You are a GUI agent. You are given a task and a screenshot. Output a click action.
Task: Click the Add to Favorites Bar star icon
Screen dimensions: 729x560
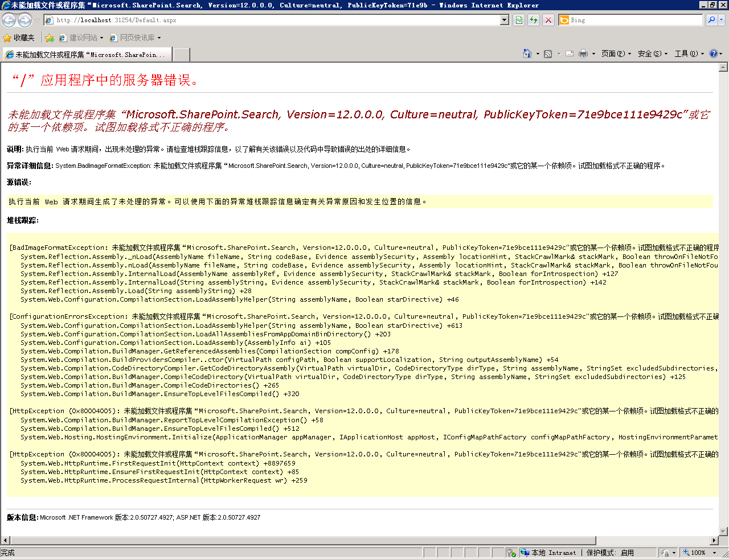[50, 38]
